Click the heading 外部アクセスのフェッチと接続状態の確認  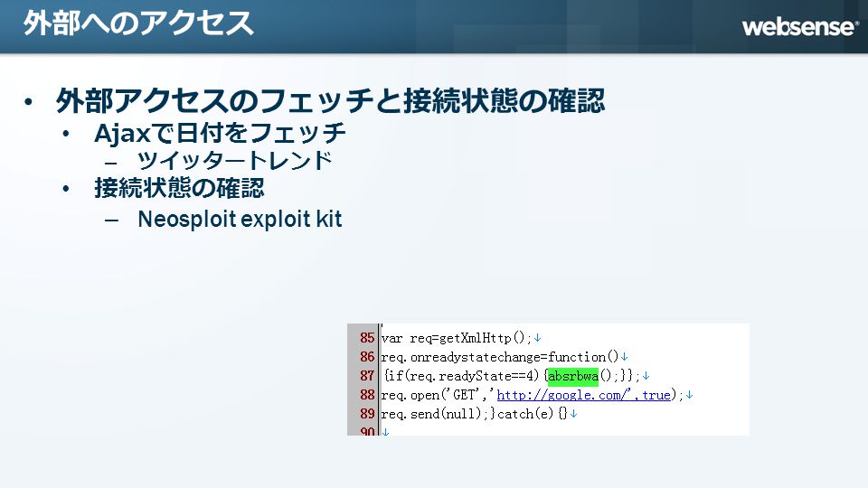[x=331, y=100]
